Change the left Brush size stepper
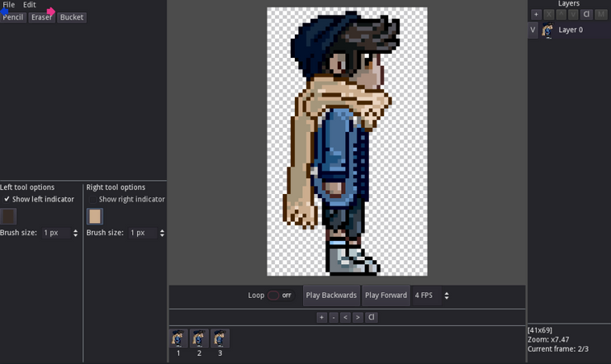This screenshot has height=364, width=611. [x=76, y=233]
